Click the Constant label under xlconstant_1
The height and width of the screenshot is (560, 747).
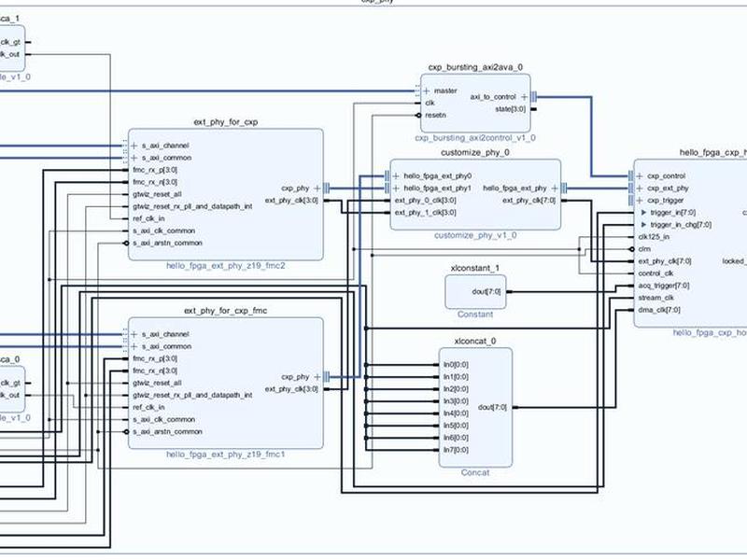[475, 315]
